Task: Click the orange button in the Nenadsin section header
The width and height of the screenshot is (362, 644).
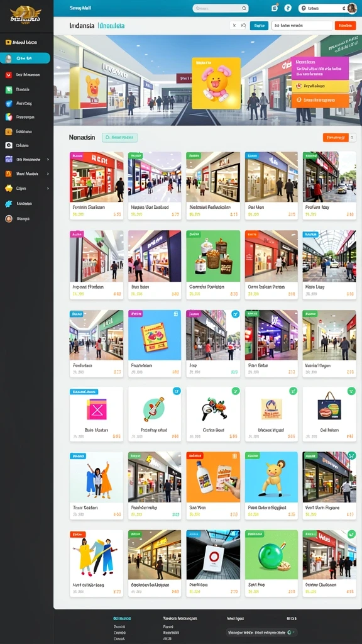Action: tap(336, 138)
